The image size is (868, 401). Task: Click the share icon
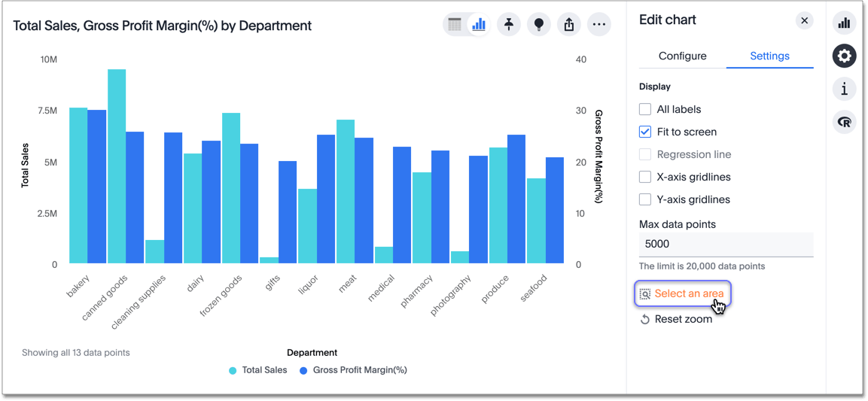[x=569, y=25]
